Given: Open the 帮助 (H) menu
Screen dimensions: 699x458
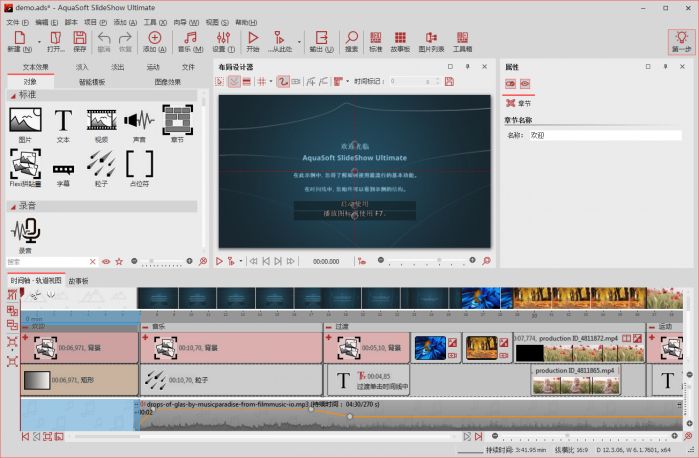Looking at the screenshot, I should point(246,22).
